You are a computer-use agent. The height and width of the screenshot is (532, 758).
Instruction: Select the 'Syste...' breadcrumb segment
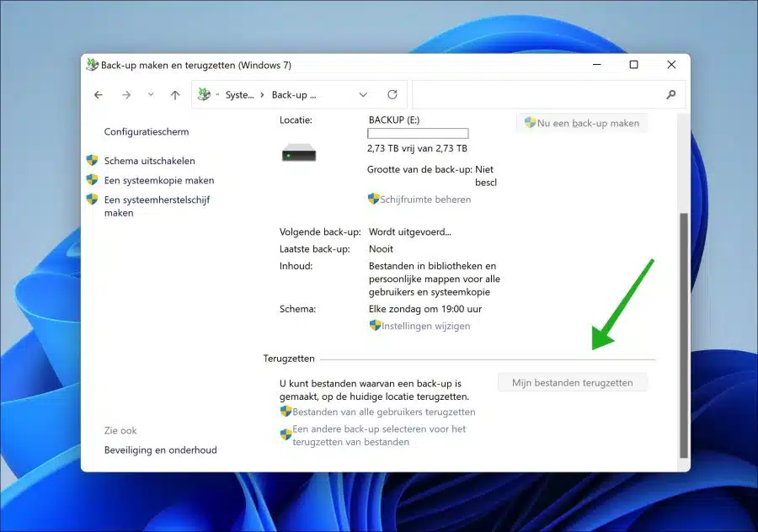(239, 95)
